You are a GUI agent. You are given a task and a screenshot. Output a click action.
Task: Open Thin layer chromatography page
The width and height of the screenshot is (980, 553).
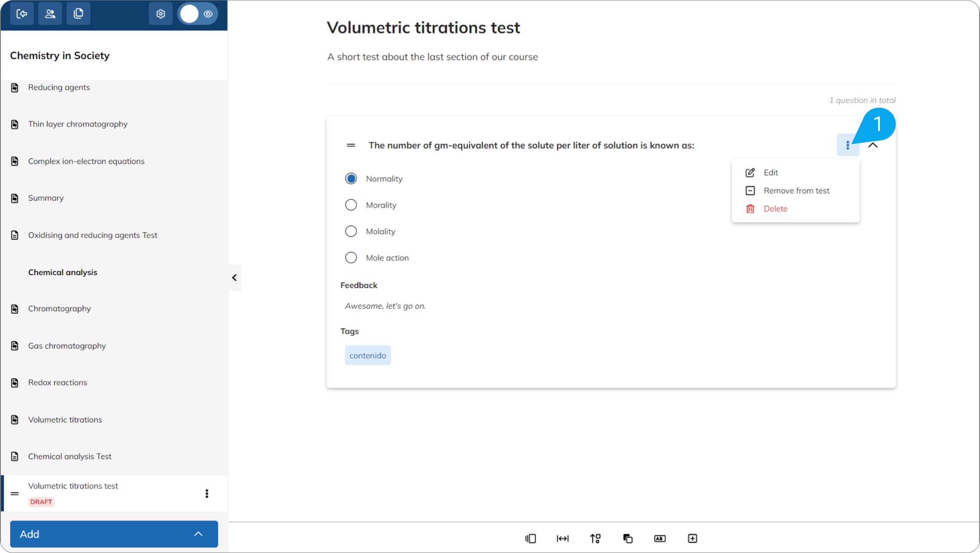coord(78,124)
